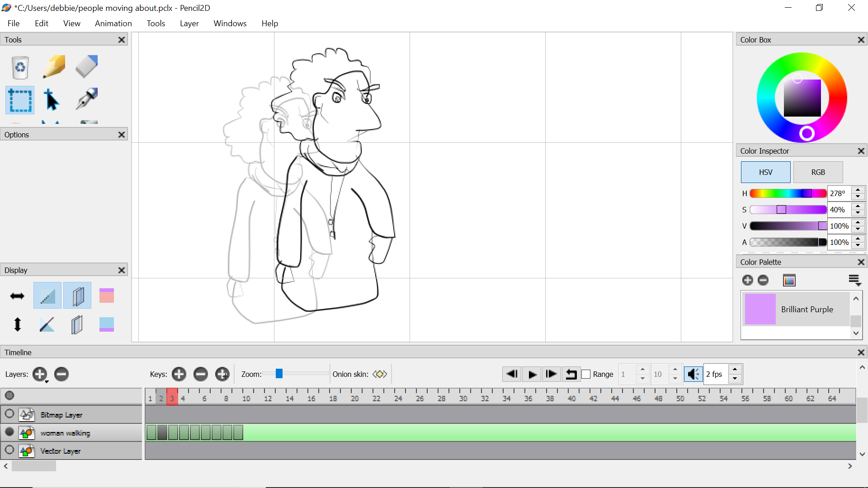Add a new layer in Timeline
This screenshot has height=488, width=868.
[40, 374]
